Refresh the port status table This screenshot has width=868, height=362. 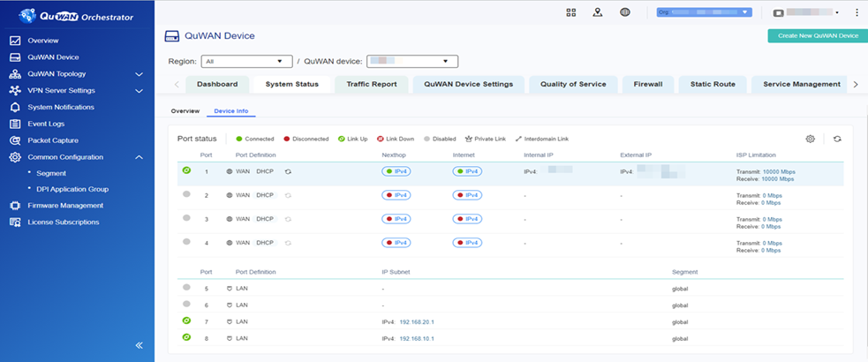[x=837, y=139]
